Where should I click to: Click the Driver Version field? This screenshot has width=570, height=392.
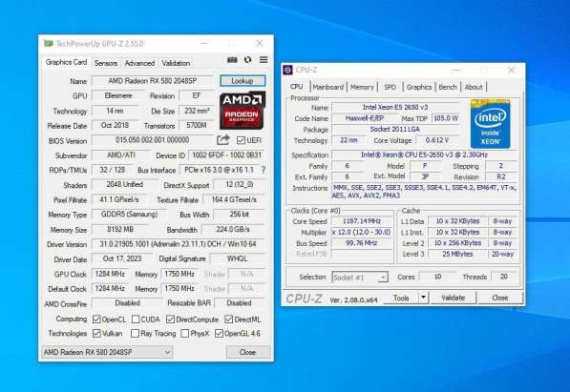(x=179, y=244)
